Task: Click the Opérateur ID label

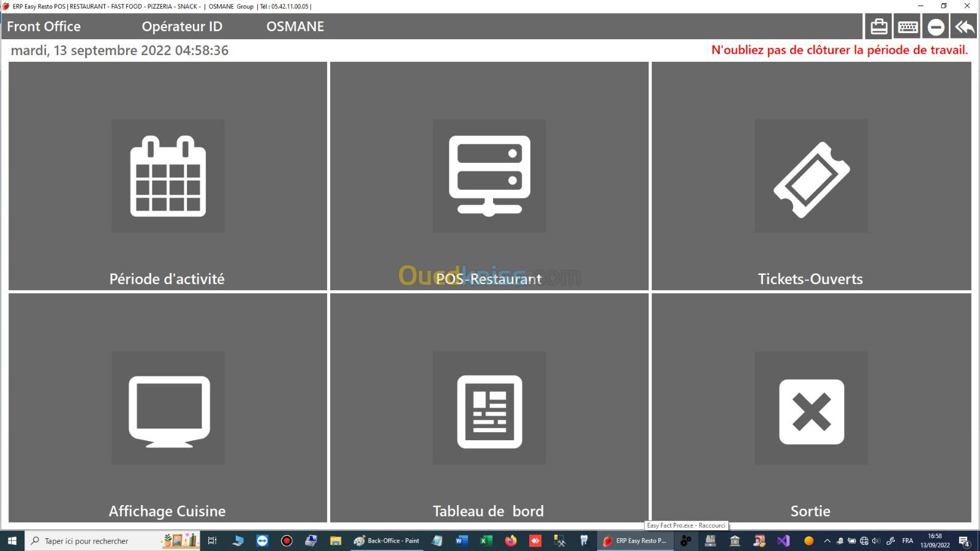Action: pos(182,27)
